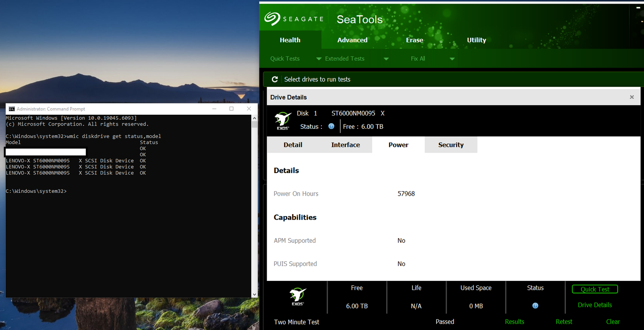The image size is (644, 330).
Task: Click the SeaTools title text
Action: pos(360,19)
